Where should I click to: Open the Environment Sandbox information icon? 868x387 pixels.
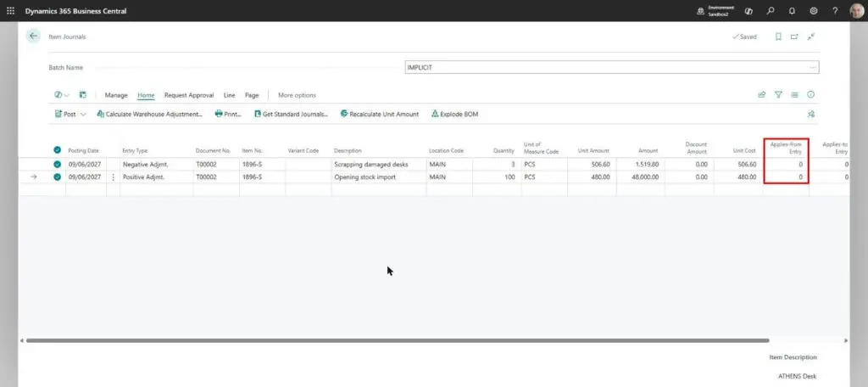click(x=701, y=11)
